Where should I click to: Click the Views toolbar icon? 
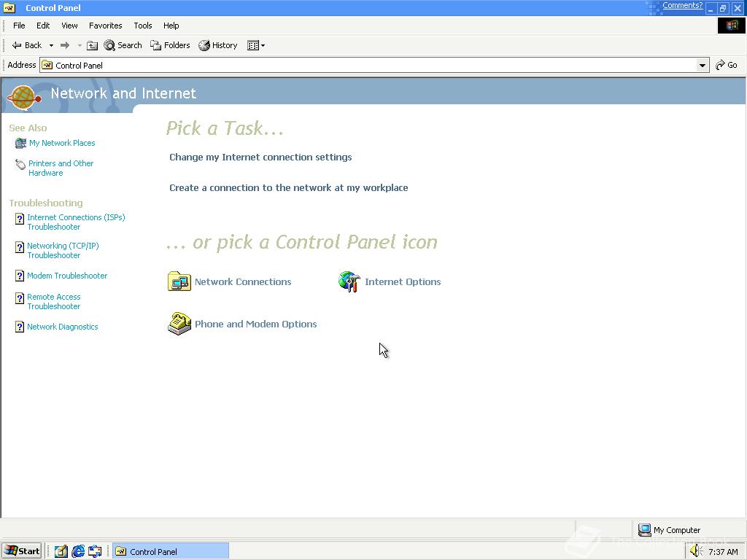pyautogui.click(x=253, y=45)
